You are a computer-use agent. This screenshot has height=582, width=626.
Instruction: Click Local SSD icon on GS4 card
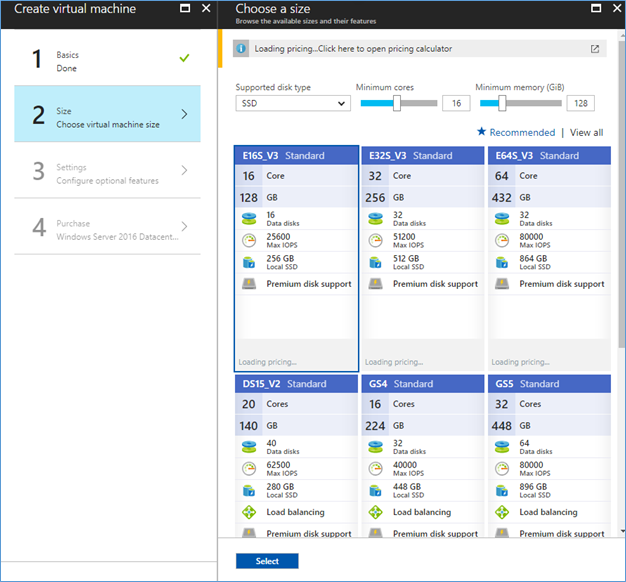[x=375, y=491]
